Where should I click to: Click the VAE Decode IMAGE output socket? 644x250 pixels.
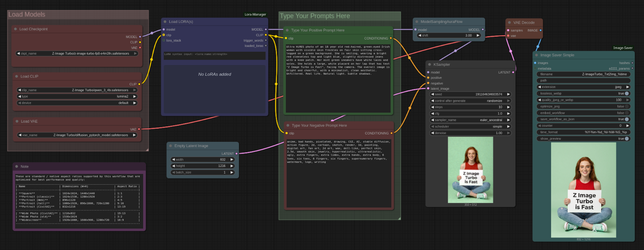540,30
